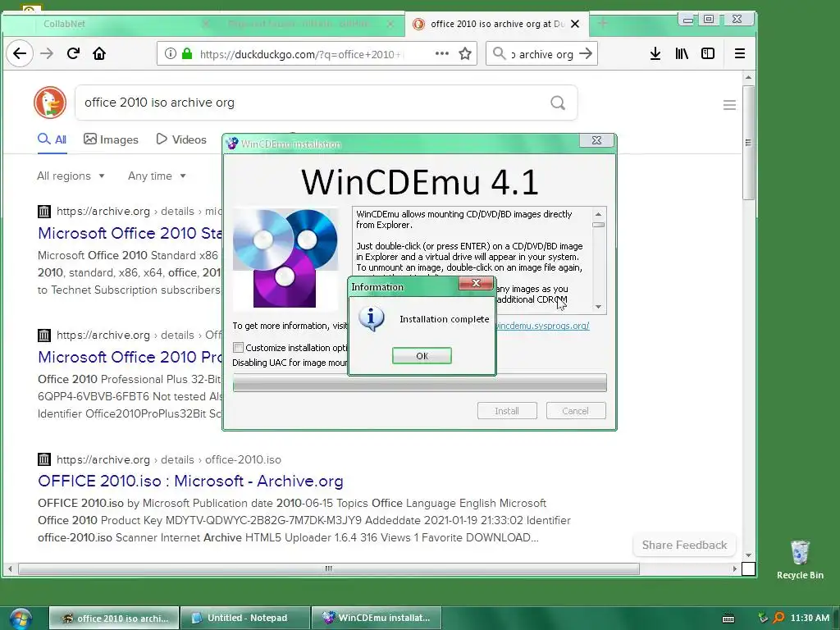
Task: Click DuckDuckGo search magnifier button
Action: tap(558, 103)
